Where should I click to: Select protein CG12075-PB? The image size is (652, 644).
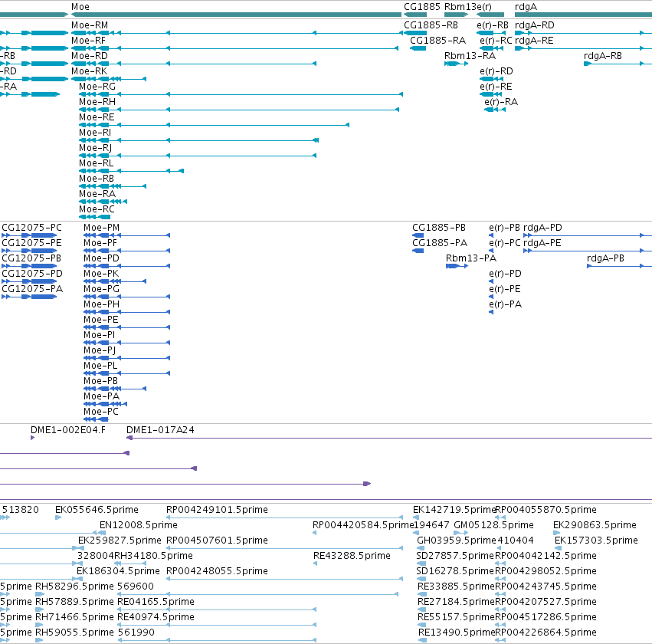pos(31,258)
